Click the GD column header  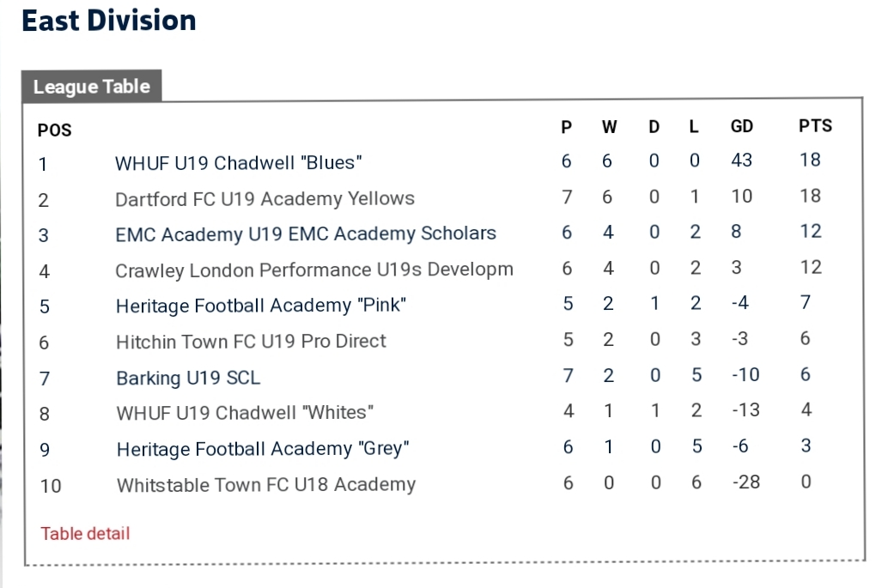pos(741,126)
